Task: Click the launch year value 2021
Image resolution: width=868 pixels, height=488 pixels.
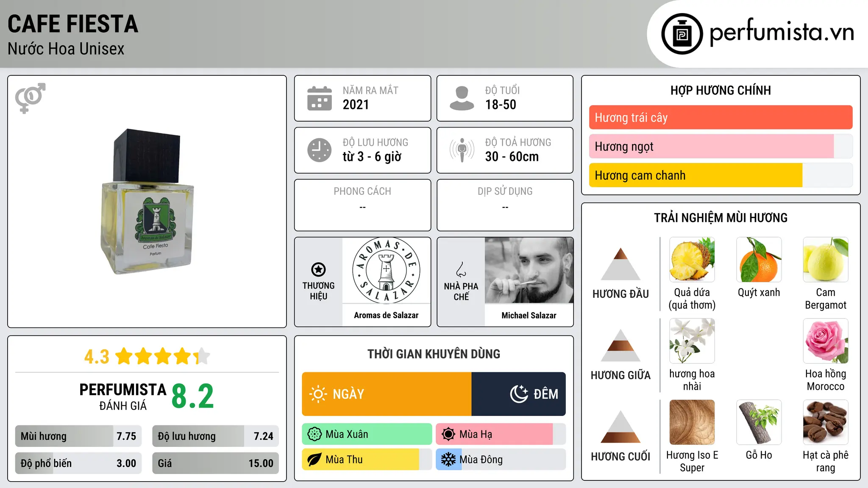Action: point(356,105)
